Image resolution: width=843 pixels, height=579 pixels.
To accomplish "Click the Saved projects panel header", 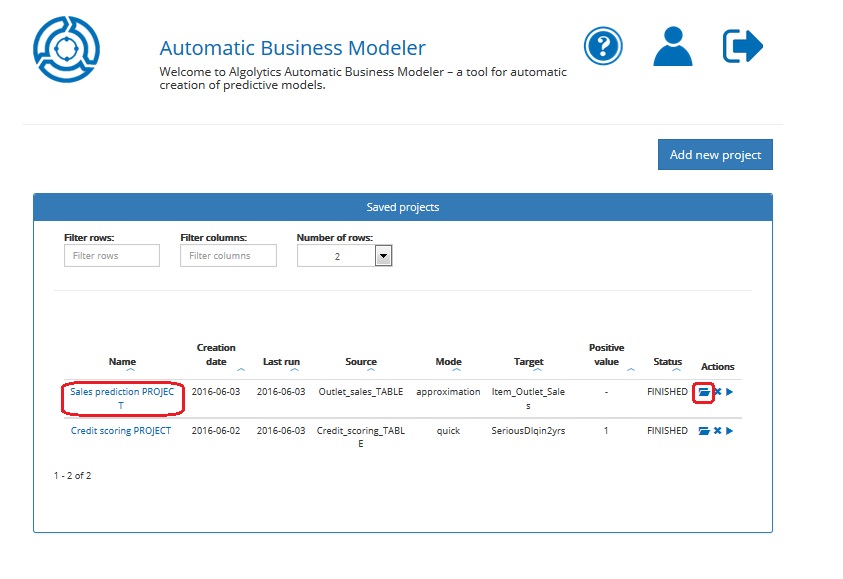I will point(403,207).
